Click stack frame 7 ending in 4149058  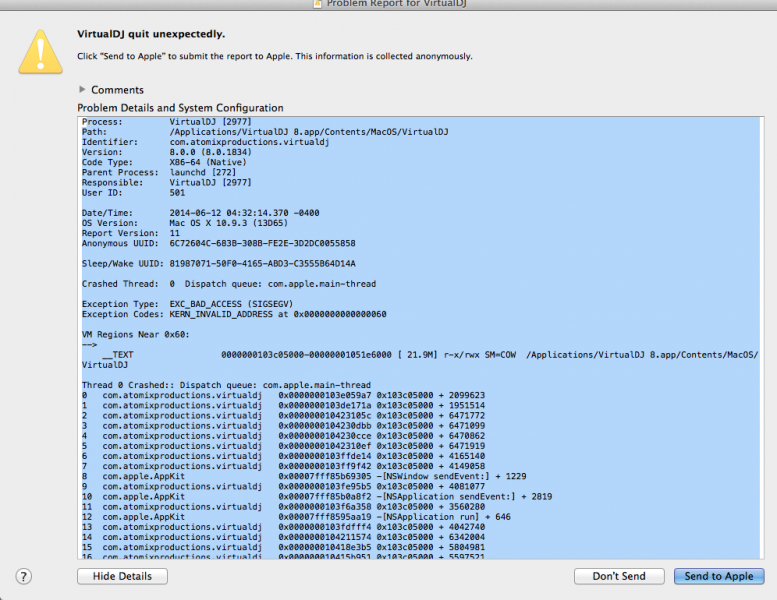[x=283, y=466]
